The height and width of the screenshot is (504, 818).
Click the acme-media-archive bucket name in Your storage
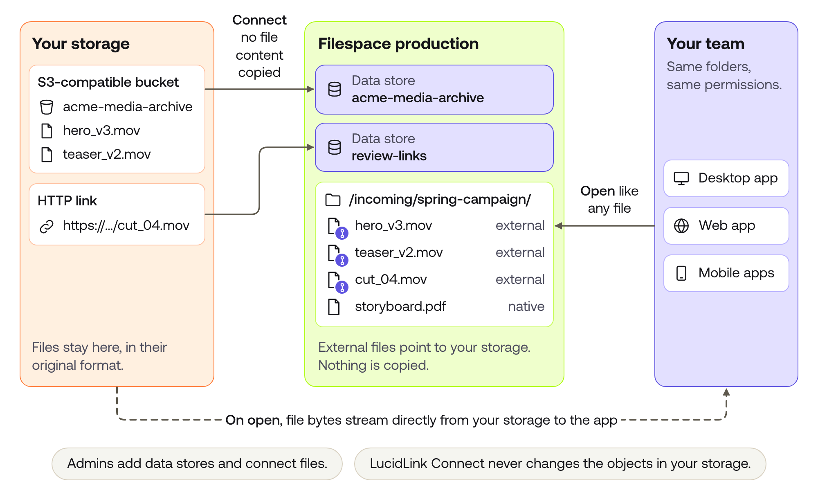point(128,107)
